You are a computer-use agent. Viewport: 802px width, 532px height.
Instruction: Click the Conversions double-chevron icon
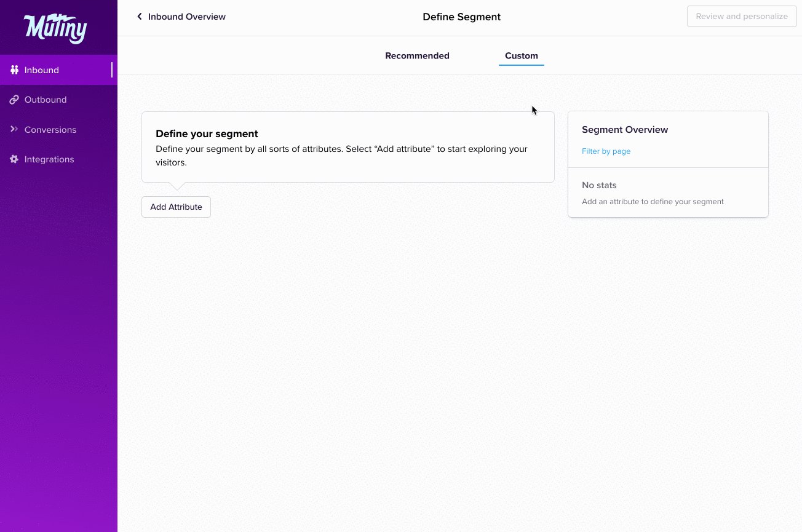coord(14,129)
